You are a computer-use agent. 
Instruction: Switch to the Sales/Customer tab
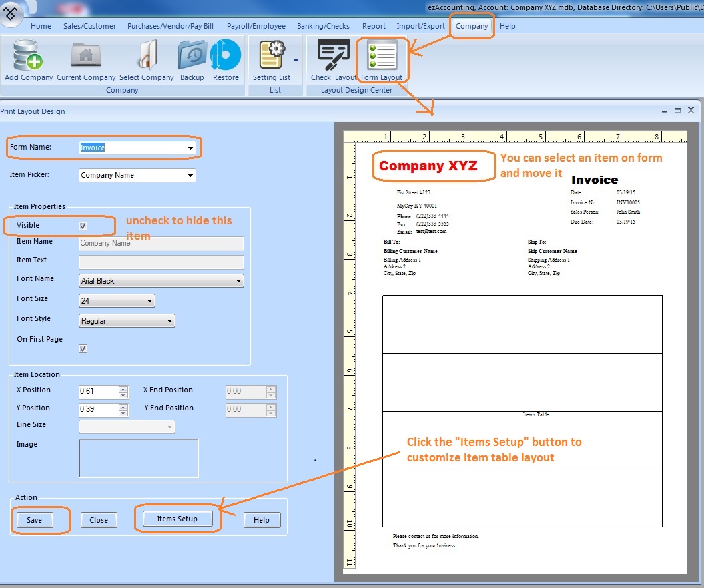point(89,26)
